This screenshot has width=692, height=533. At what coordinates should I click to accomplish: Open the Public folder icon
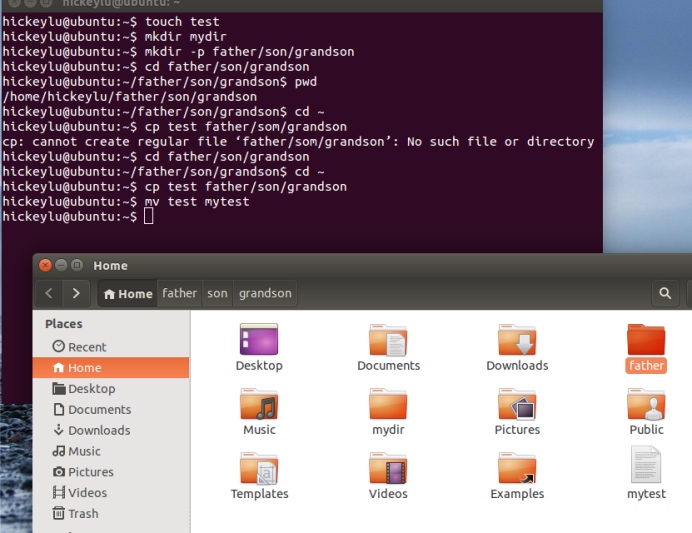click(x=646, y=405)
